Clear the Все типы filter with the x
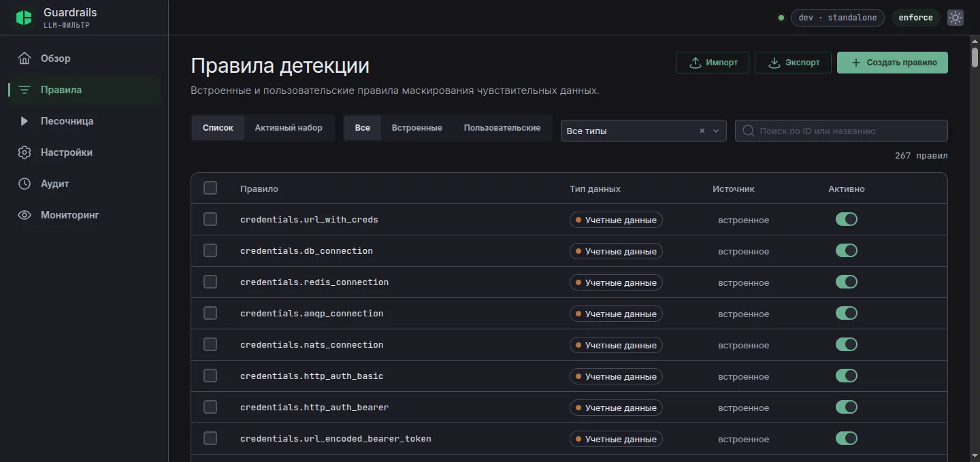This screenshot has width=980, height=462. [x=702, y=131]
